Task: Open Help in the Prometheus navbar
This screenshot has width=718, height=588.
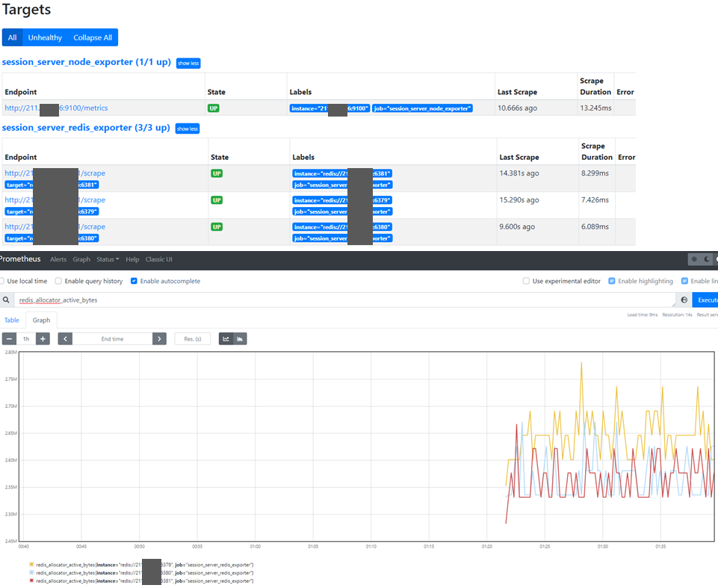Action: point(132,259)
